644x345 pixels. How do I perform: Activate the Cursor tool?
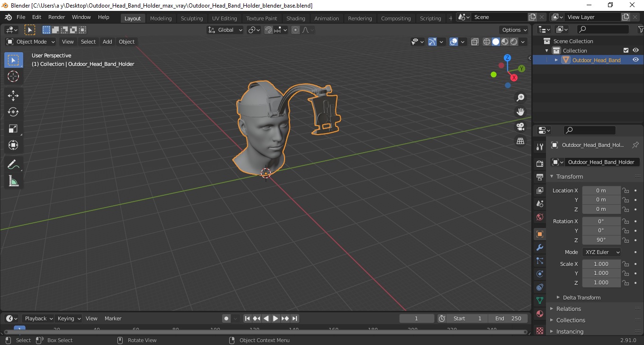click(x=13, y=76)
